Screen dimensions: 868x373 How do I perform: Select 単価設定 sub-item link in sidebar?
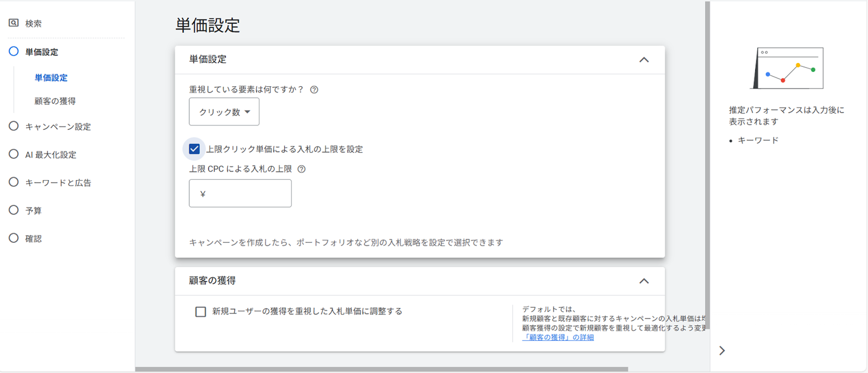pos(51,78)
